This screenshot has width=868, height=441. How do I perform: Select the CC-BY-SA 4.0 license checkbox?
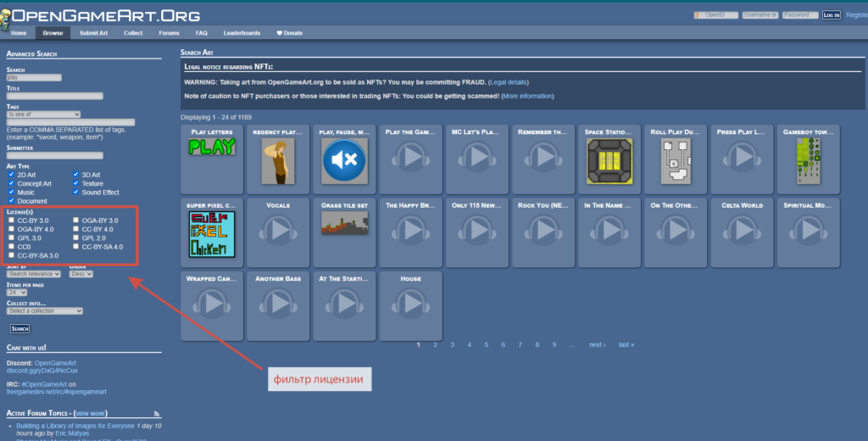(75, 247)
